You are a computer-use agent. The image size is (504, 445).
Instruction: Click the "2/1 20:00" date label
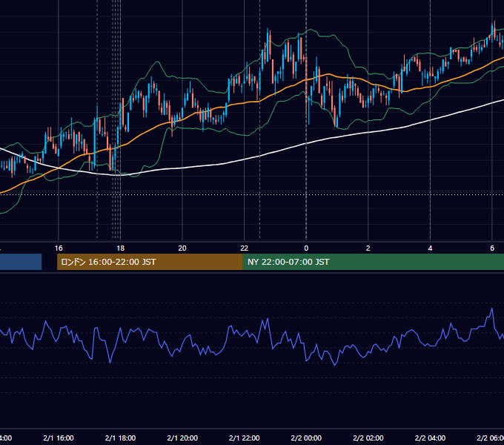[x=182, y=438]
